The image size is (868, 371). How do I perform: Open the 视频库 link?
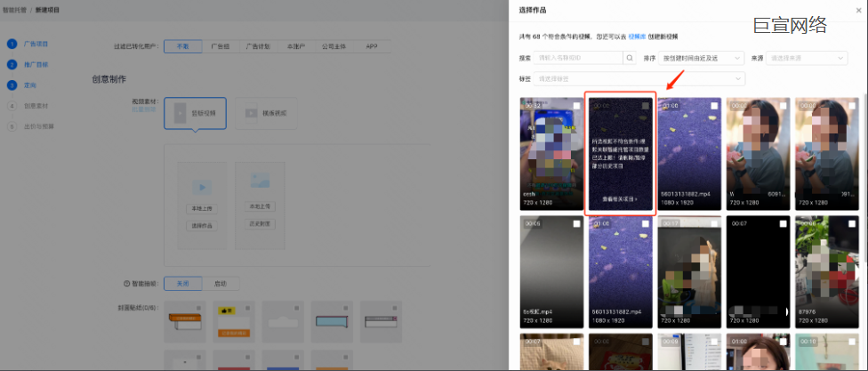click(x=637, y=36)
